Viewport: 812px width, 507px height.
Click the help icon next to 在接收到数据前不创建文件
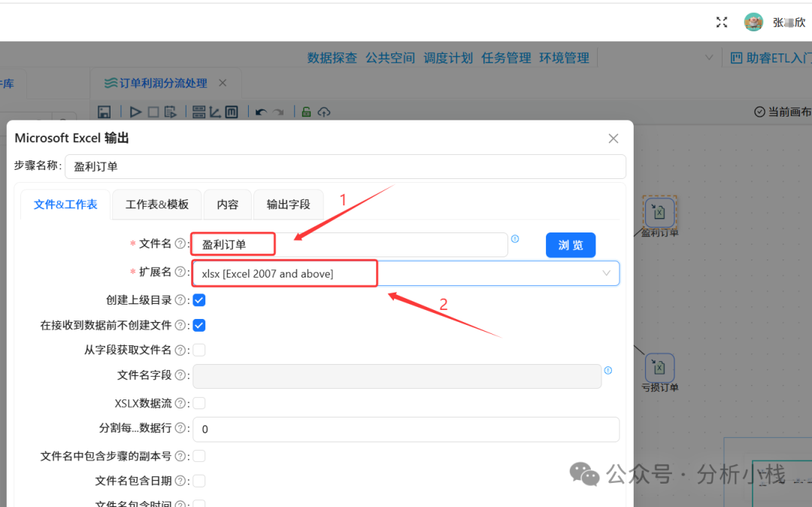[x=180, y=325]
